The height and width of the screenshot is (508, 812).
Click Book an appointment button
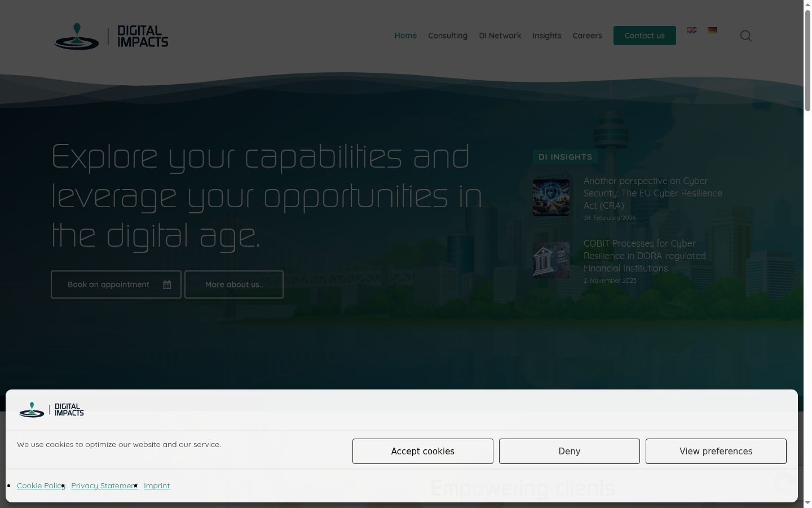(x=116, y=284)
